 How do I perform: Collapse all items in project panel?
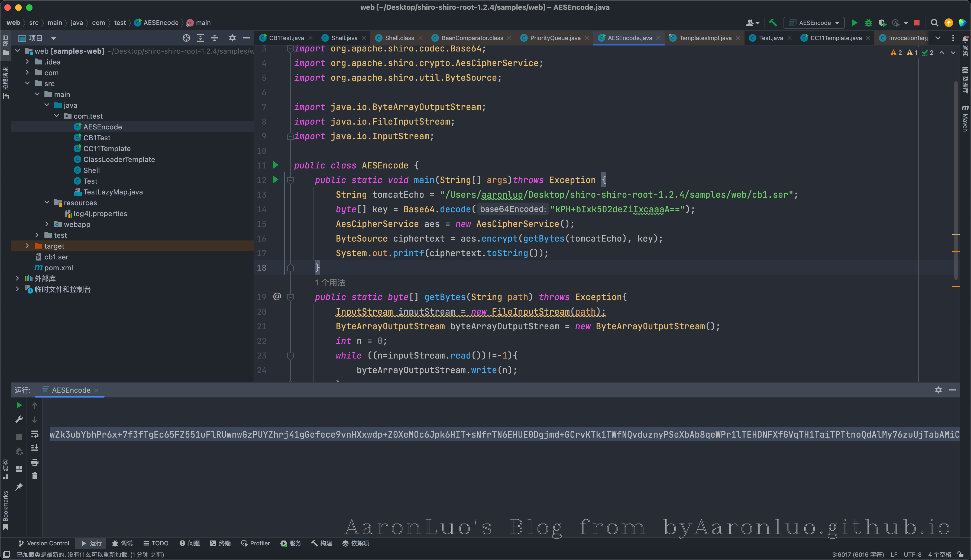(215, 38)
